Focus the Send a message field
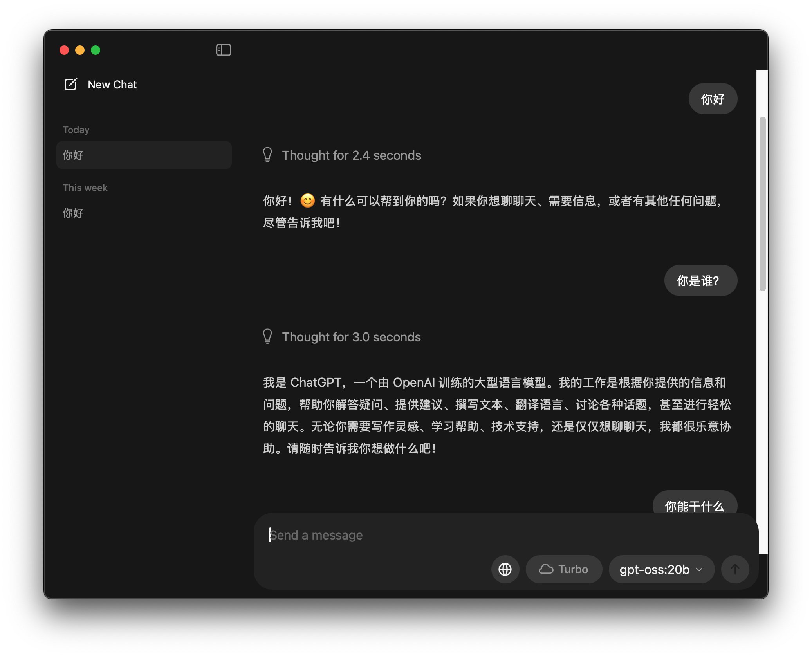 505,535
